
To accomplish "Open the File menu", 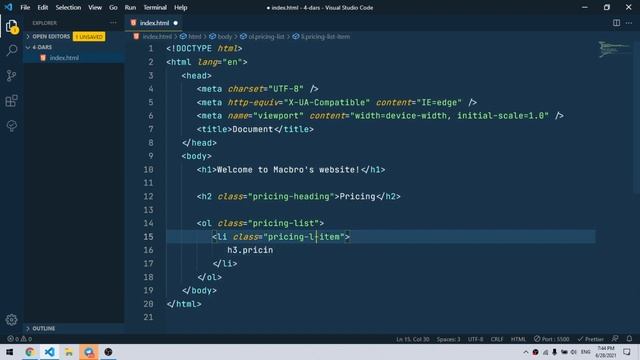I will (x=25, y=7).
